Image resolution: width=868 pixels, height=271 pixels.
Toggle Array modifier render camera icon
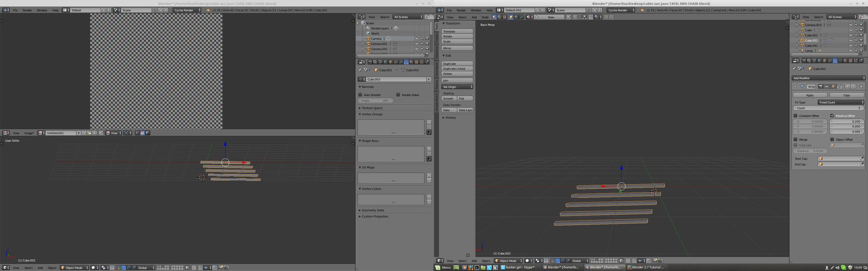click(821, 86)
